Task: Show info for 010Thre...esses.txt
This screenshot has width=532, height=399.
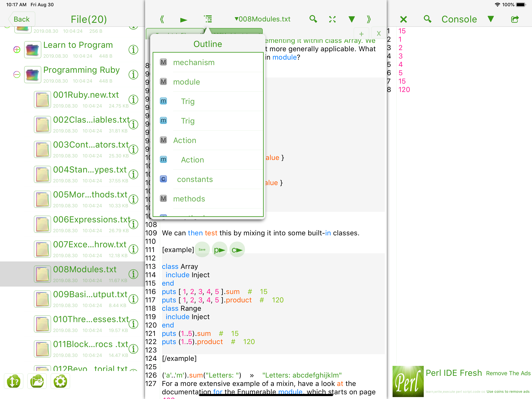Action: pyautogui.click(x=133, y=324)
